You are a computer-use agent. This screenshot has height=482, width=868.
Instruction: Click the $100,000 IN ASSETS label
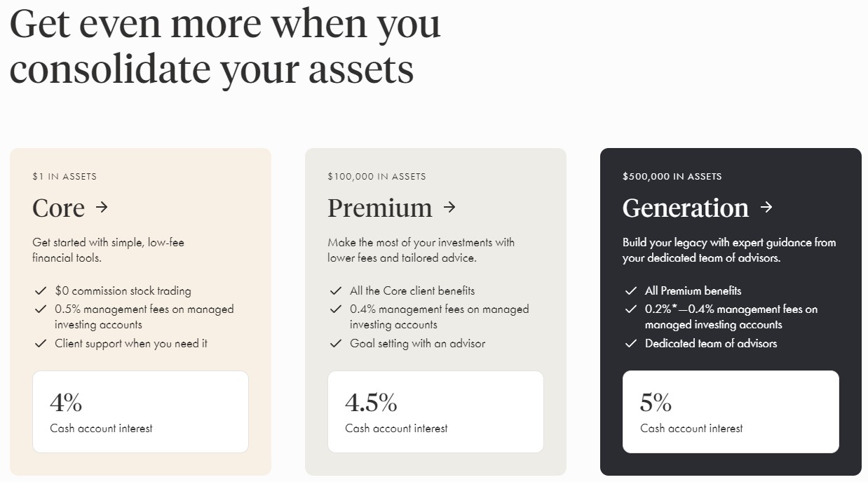(x=377, y=177)
